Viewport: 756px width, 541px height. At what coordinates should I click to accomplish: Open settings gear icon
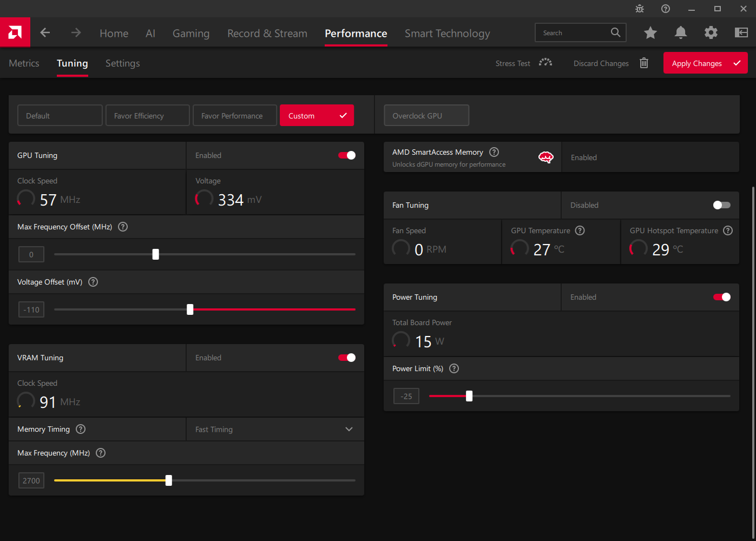click(711, 33)
